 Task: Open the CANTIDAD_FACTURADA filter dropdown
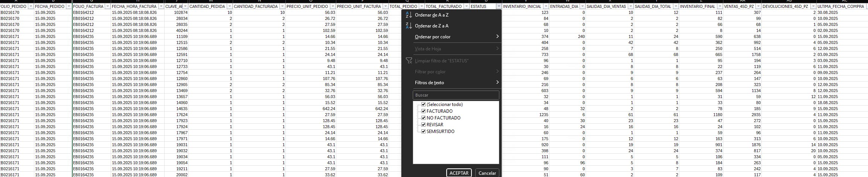pos(282,6)
